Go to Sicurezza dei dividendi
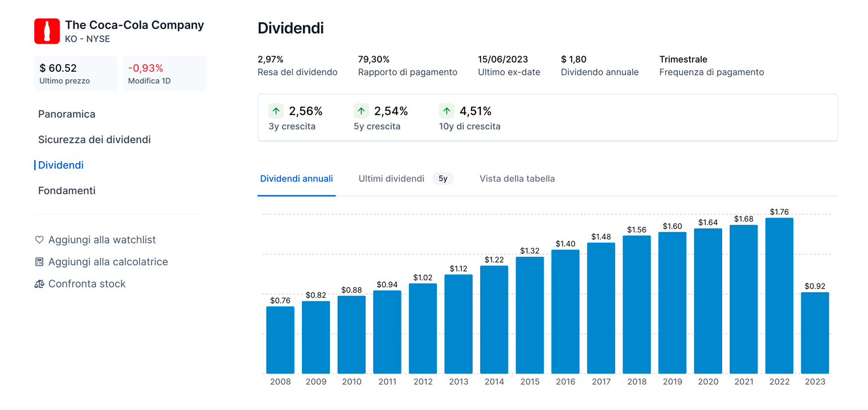Viewport: 868px width, 410px height. point(95,140)
